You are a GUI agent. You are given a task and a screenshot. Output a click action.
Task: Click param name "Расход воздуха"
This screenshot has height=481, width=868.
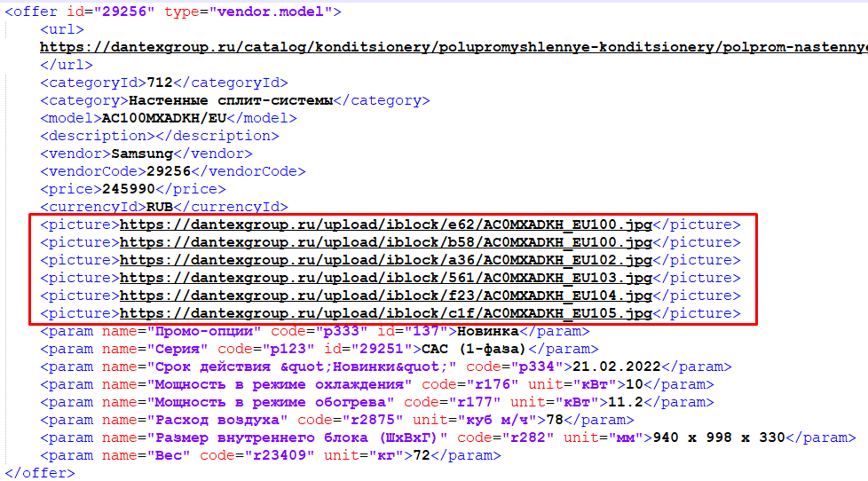pos(217,420)
